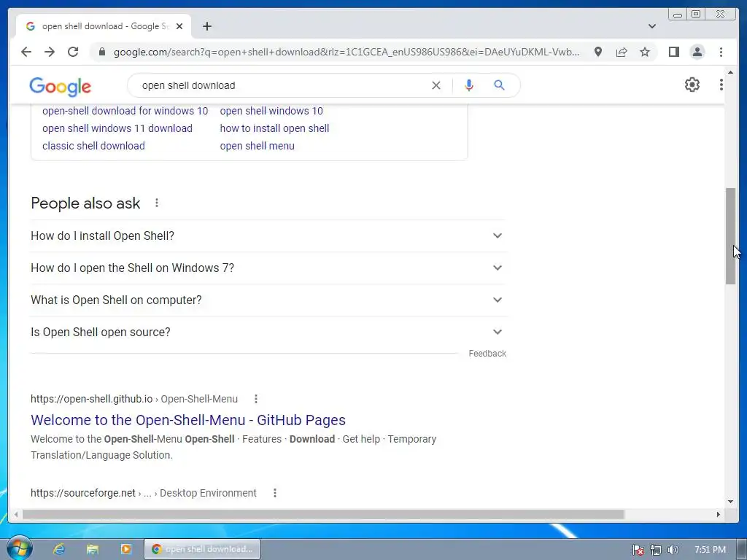Image resolution: width=747 pixels, height=560 pixels.
Task: Open related search open shell windows 11 download
Action: [117, 128]
